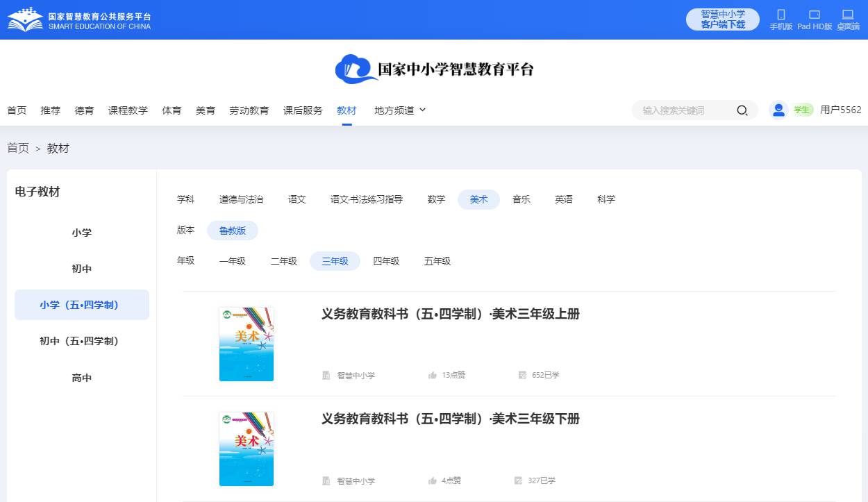868x502 pixels.
Task: Click the 327已学 text
Action: click(542, 480)
